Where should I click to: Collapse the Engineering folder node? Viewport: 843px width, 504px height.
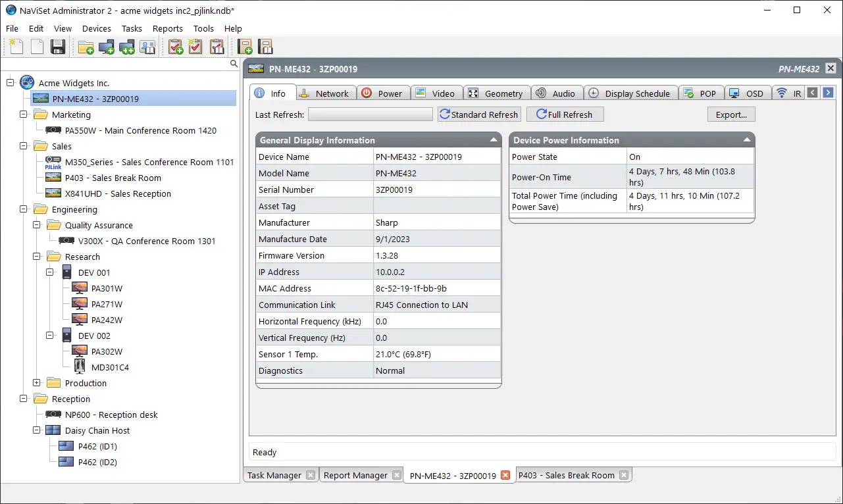(24, 209)
